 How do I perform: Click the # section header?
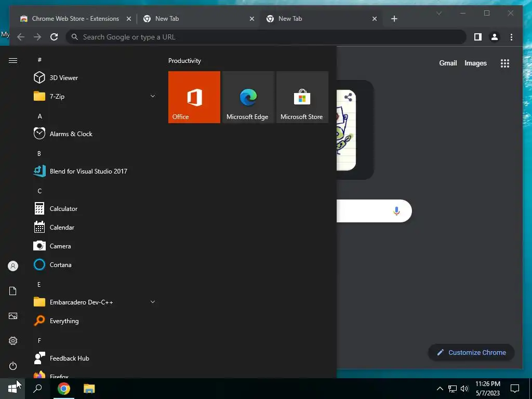tap(39, 60)
